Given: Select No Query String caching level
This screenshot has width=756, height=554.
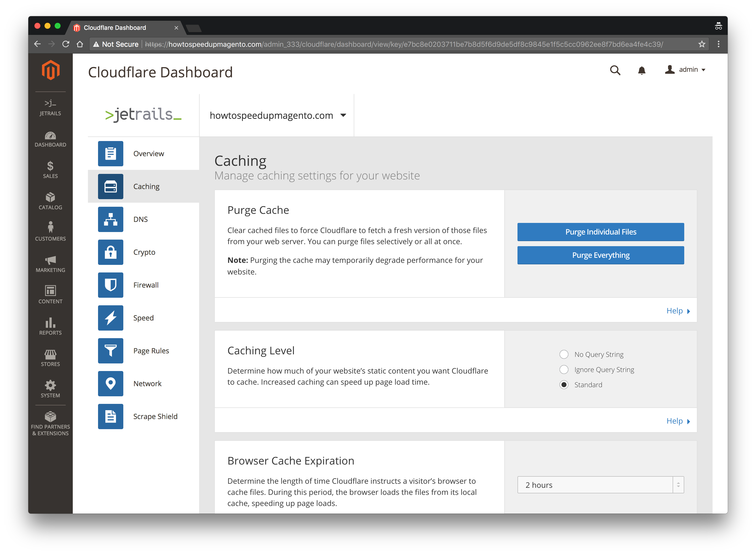Looking at the screenshot, I should pos(564,354).
